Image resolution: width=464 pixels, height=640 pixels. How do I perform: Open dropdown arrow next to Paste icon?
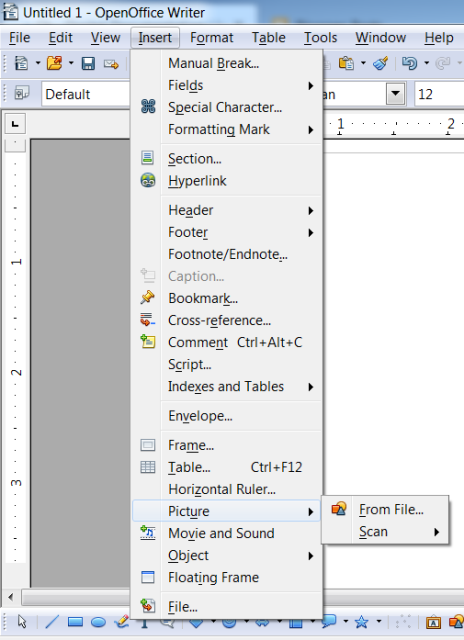[363, 63]
